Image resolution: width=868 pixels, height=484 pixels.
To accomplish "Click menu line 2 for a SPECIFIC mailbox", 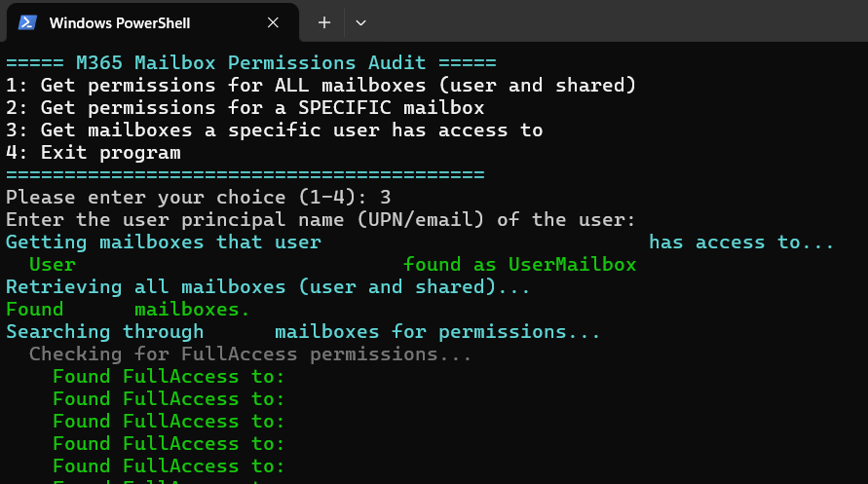I will click(x=245, y=107).
